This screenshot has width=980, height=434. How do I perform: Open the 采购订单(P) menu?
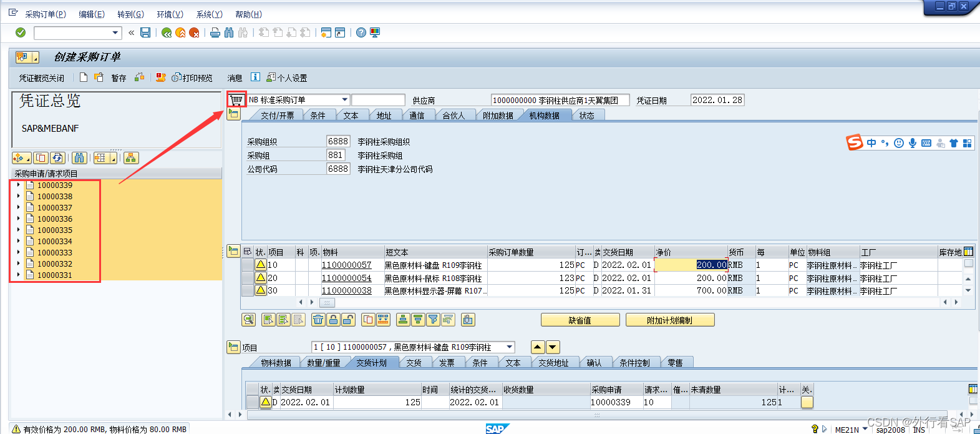46,14
